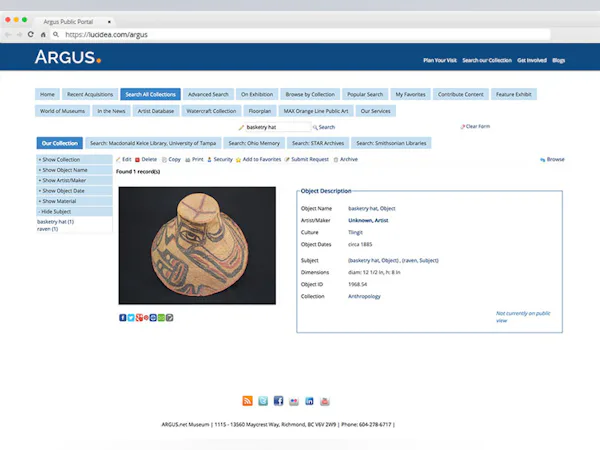Viewport: 600px width, 450px height.
Task: Expand the Show Material filter
Action: [74, 201]
